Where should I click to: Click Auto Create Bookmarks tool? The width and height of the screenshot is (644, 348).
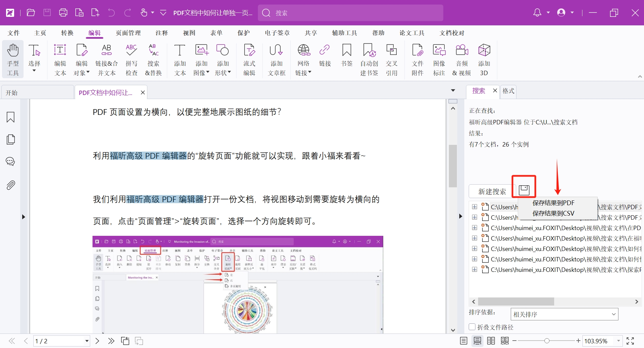[x=369, y=60]
